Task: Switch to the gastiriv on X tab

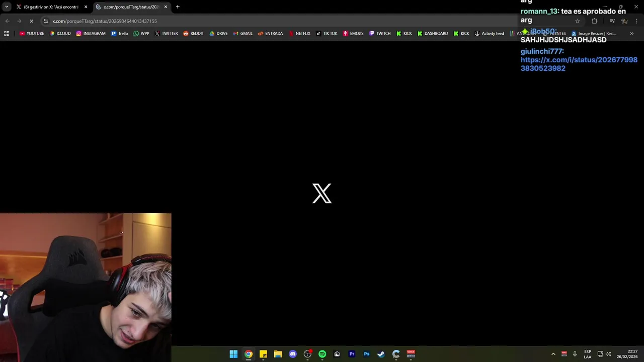Action: click(x=51, y=7)
